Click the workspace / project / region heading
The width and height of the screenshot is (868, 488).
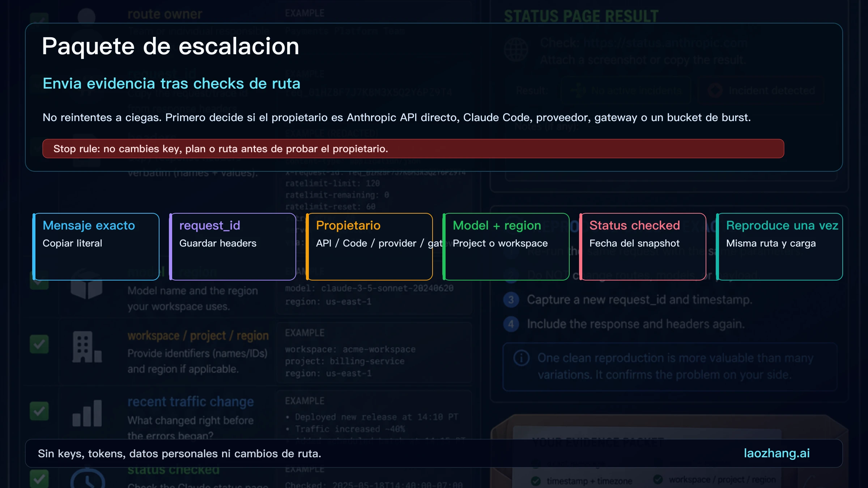198,336
